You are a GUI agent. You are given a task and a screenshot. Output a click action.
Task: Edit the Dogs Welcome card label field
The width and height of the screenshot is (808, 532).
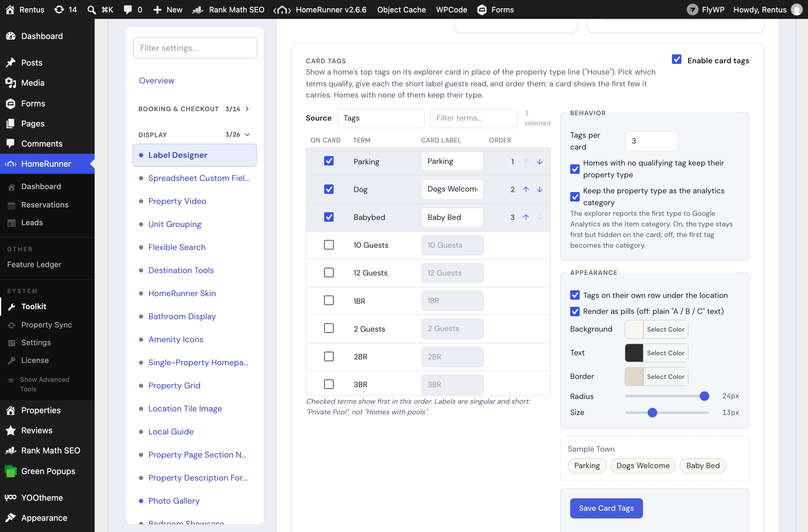[452, 189]
